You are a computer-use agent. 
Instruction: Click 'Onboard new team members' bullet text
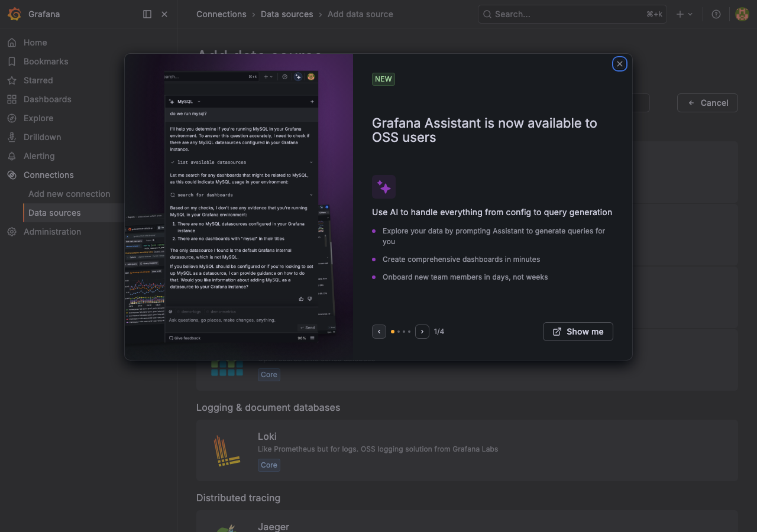(465, 277)
